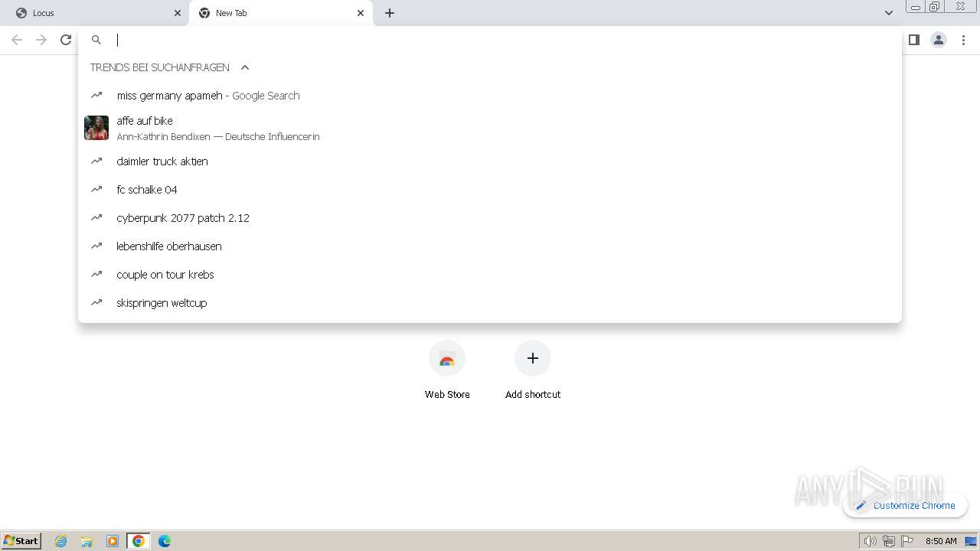Collapse the Trends bei Suchanfragen section
980x551 pixels.
pyautogui.click(x=245, y=67)
